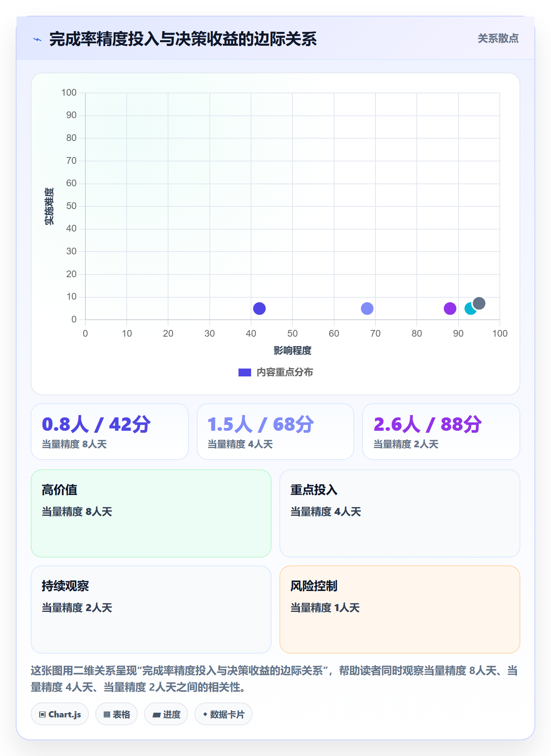Image resolution: width=551 pixels, height=756 pixels.
Task: Select the 风险控制 quadrant card
Action: [400, 610]
